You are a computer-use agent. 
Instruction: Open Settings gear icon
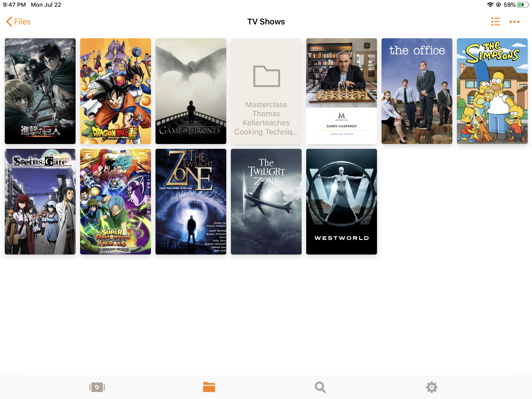point(432,387)
